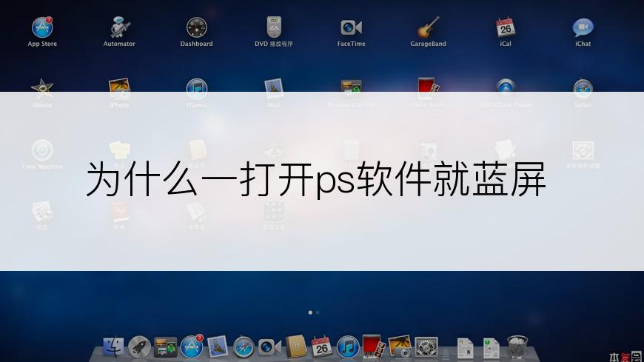This screenshot has width=644, height=362.
Task: Launch iPhoto from the Dock
Action: pos(400,346)
